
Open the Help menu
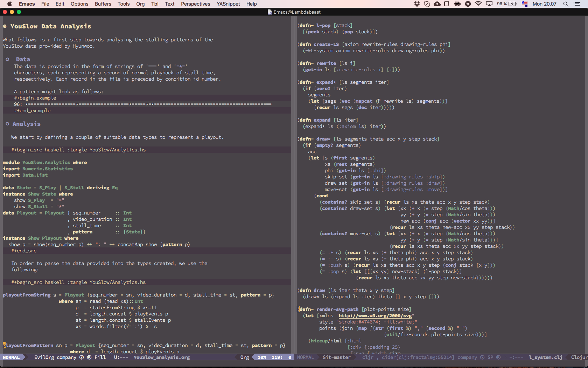tap(251, 4)
